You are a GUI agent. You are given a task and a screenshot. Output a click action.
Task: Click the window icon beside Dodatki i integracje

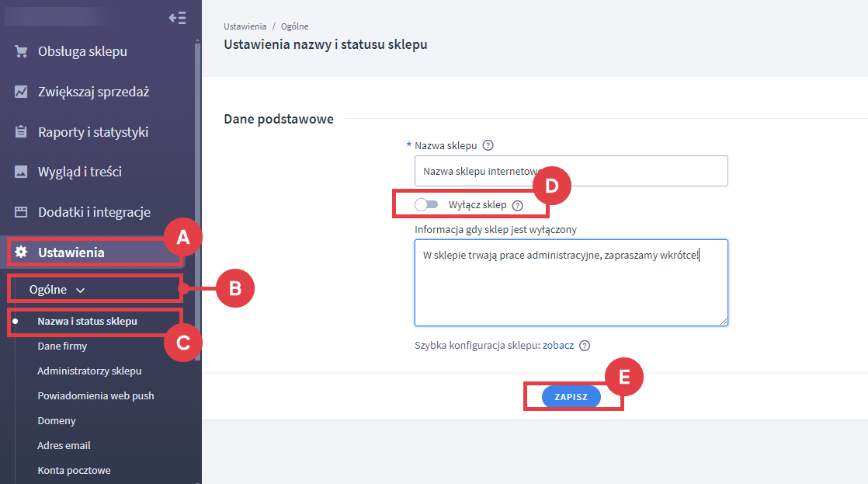point(21,212)
